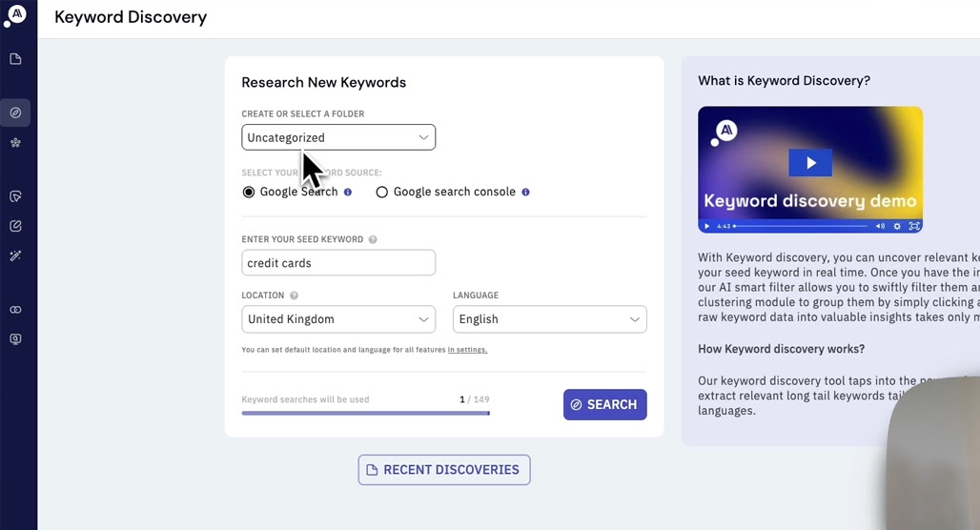This screenshot has height=530, width=980.
Task: Click the LANGUAGE label
Action: point(476,295)
